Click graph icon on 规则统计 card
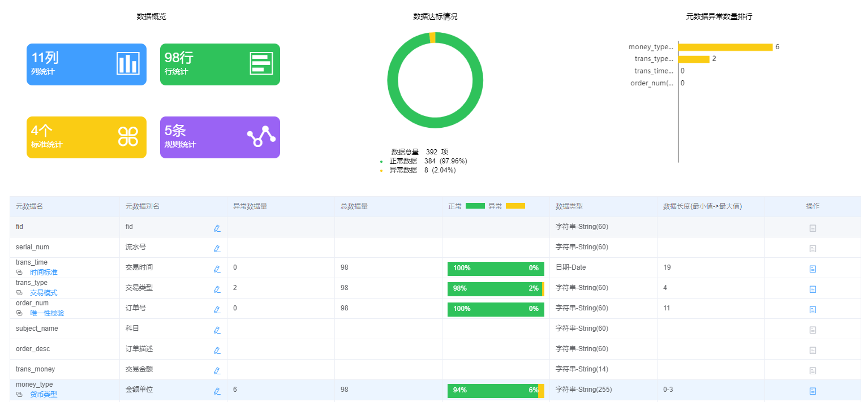 (261, 136)
